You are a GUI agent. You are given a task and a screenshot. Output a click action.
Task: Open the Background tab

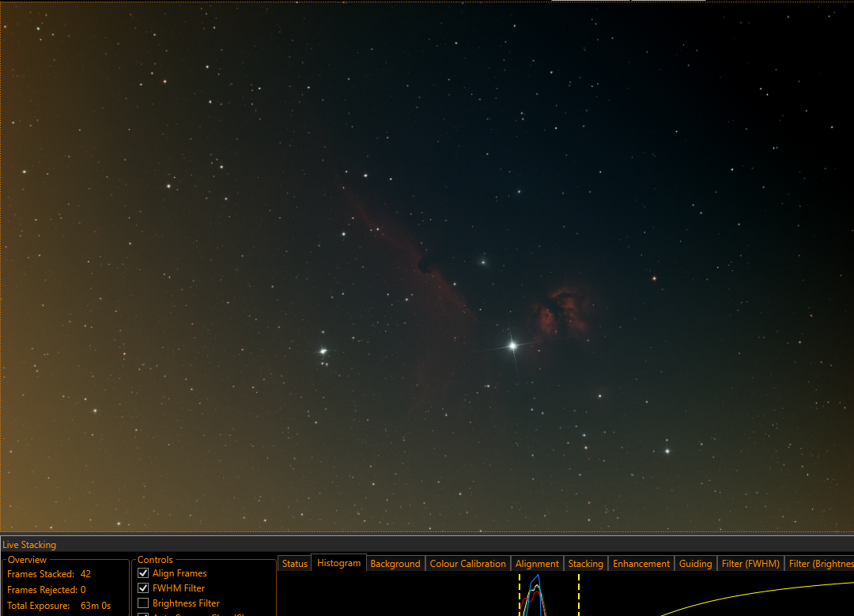395,564
